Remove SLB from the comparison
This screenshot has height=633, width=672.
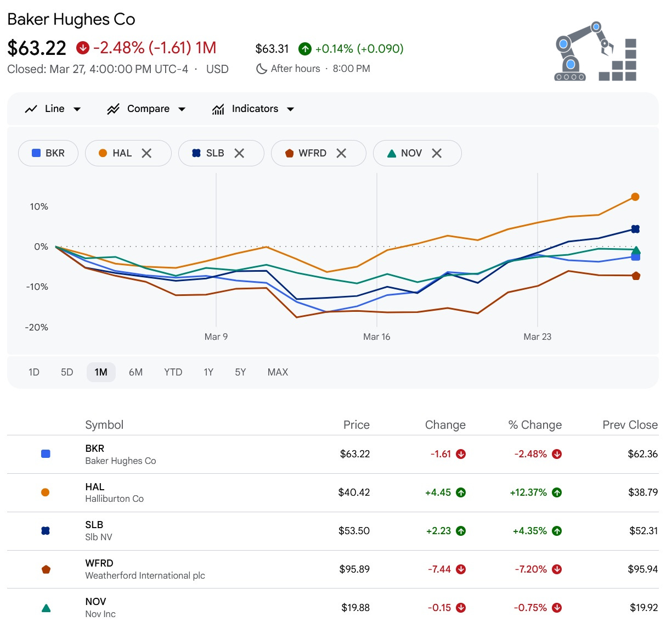tap(239, 153)
